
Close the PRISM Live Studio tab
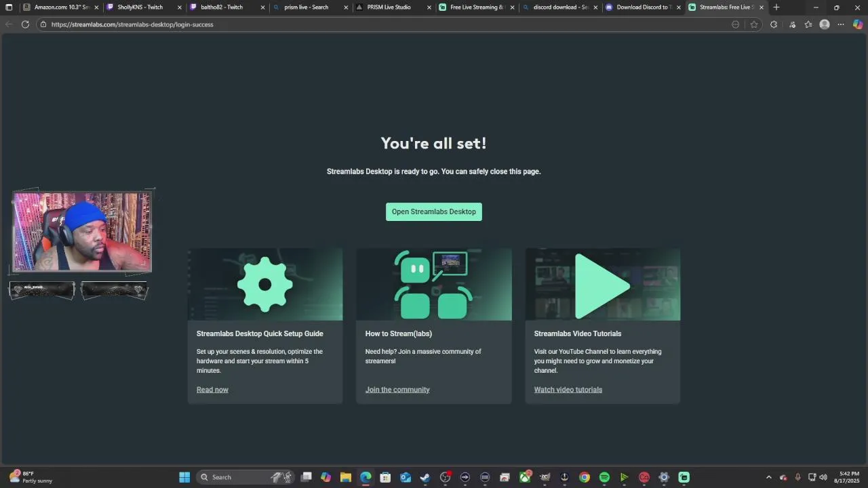tap(429, 7)
